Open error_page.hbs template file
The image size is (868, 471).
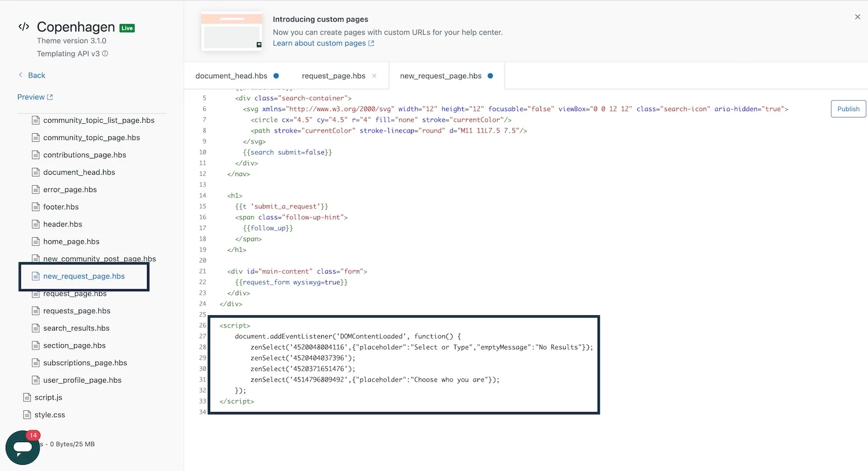70,190
